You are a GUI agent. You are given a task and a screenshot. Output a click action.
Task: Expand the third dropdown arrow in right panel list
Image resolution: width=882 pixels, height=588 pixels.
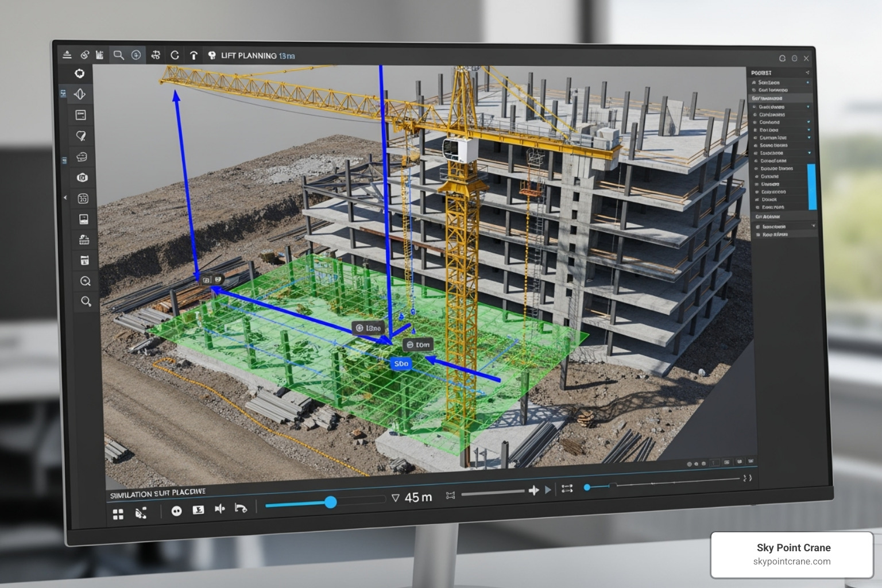tap(808, 130)
